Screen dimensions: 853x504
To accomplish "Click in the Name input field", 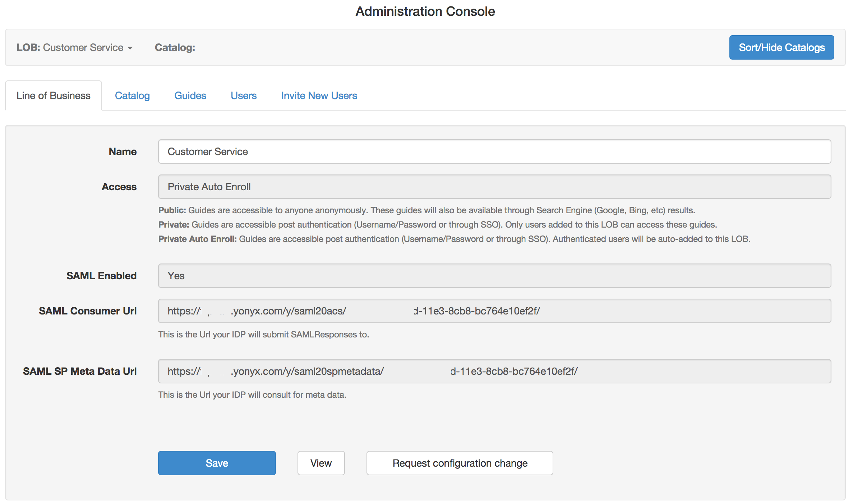I will point(494,151).
